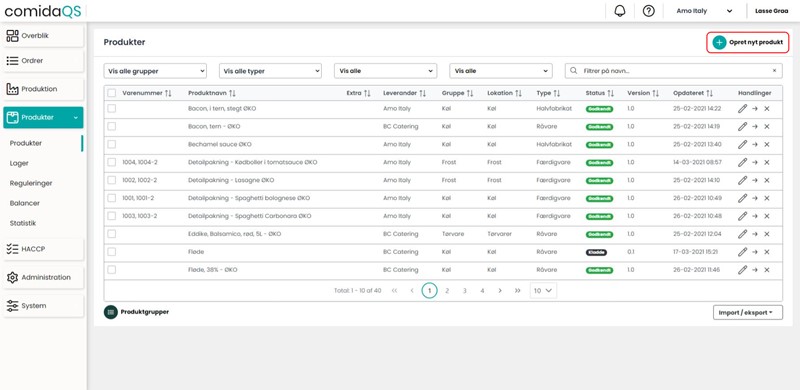This screenshot has width=800, height=390.
Task: Select checkbox for item 1003, 1003-2
Action: [112, 216]
